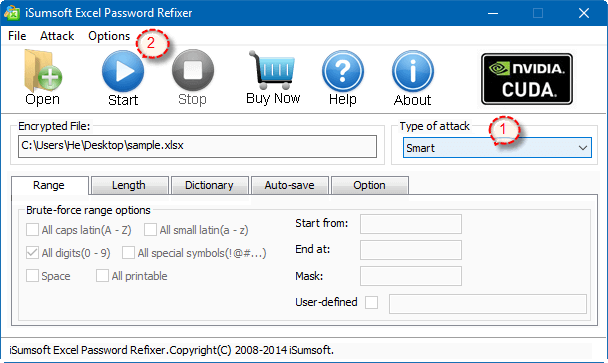Start the password recovery

pyautogui.click(x=123, y=78)
